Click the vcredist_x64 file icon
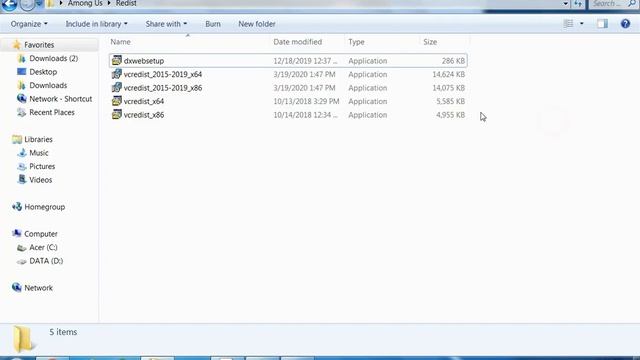 (x=117, y=101)
